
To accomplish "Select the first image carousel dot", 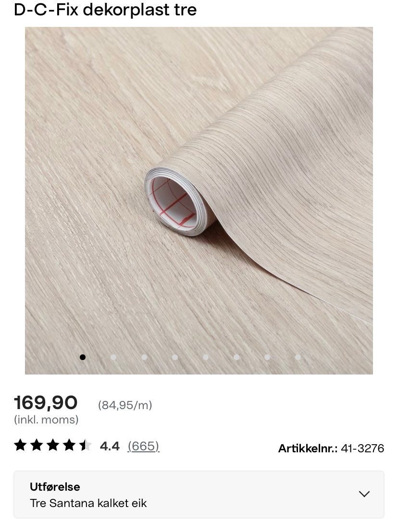I will (x=83, y=357).
